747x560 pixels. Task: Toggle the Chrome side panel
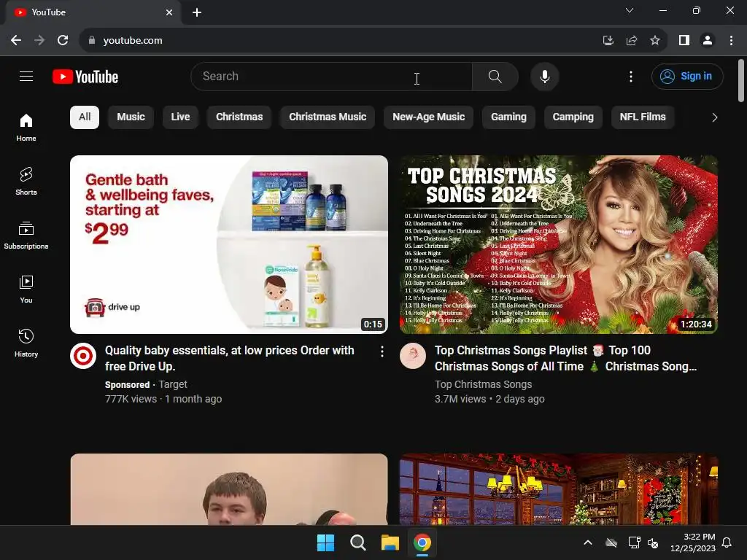pyautogui.click(x=684, y=41)
